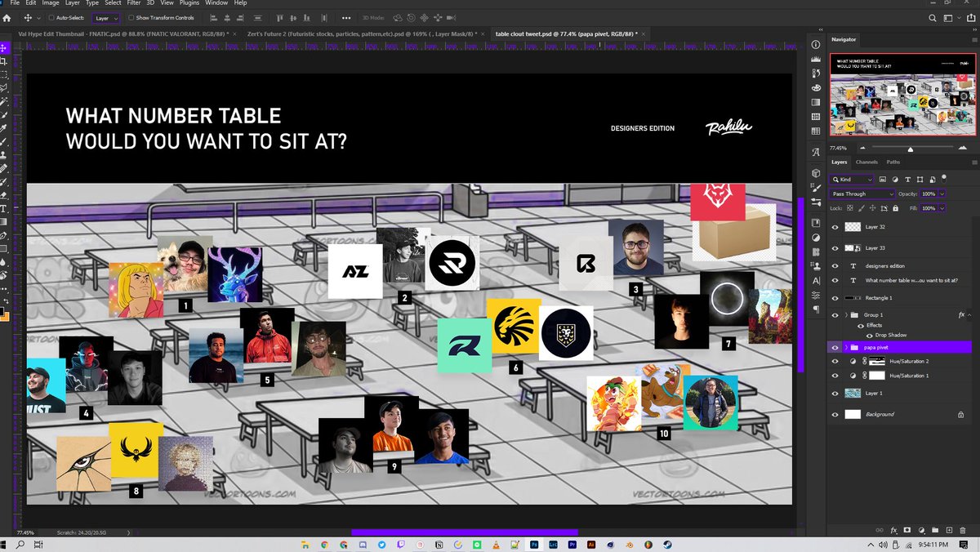The width and height of the screenshot is (980, 552).
Task: Click the add layer mask icon
Action: (907, 530)
